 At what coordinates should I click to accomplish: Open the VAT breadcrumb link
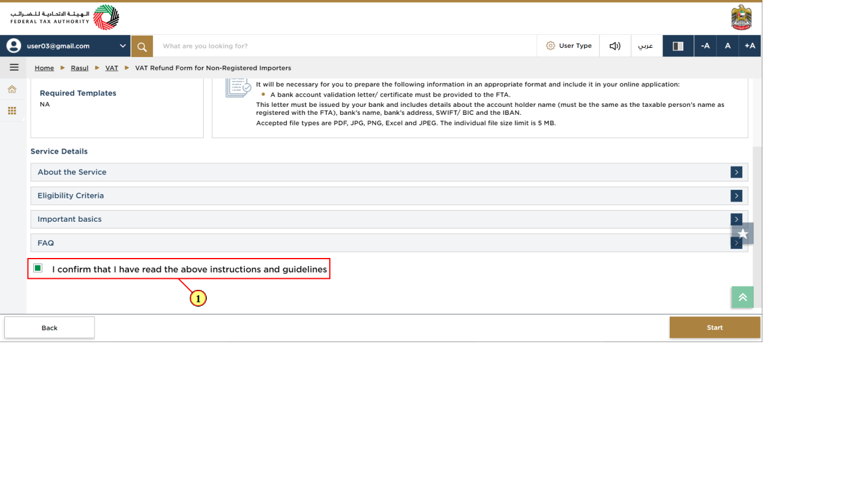[112, 68]
